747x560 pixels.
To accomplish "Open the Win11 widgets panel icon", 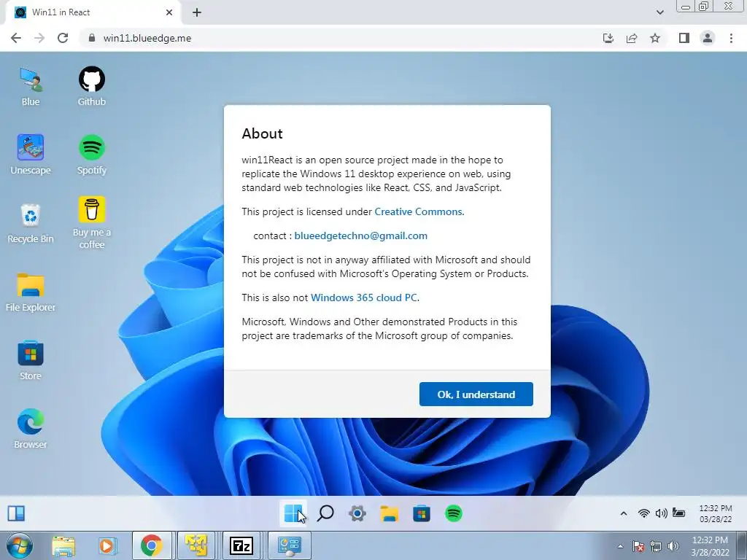I will click(x=16, y=513).
